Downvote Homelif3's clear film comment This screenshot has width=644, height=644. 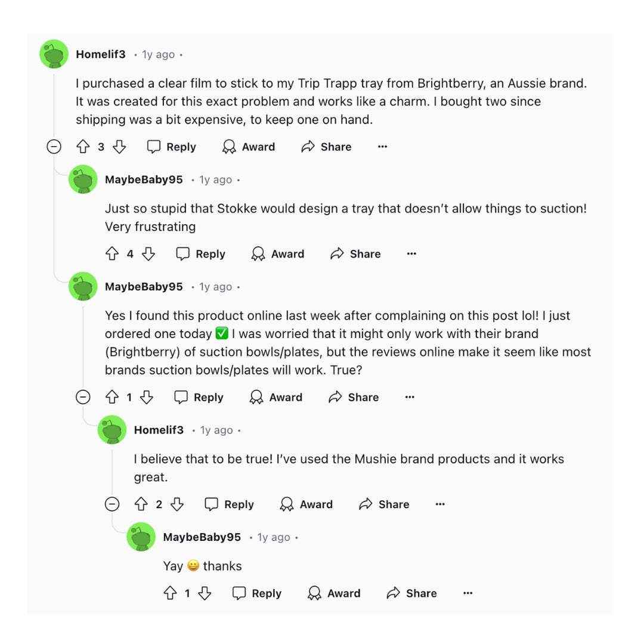(119, 147)
